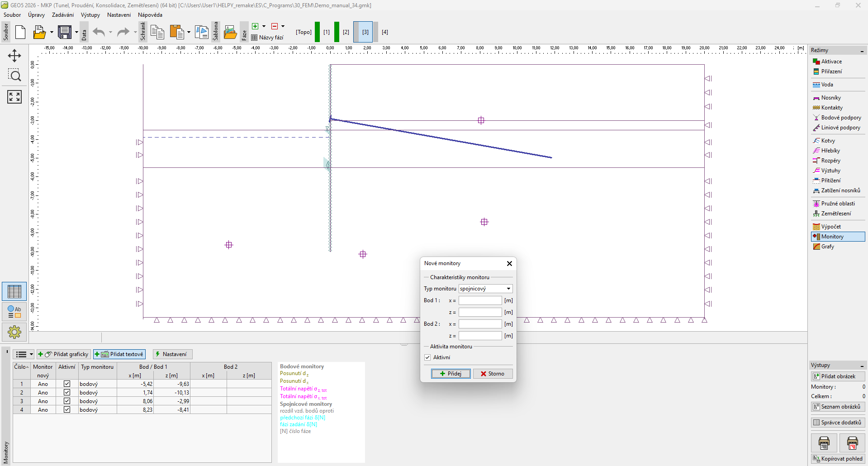Switch to construction phase [2] tab
Image resolution: width=868 pixels, height=466 pixels.
[x=346, y=32]
